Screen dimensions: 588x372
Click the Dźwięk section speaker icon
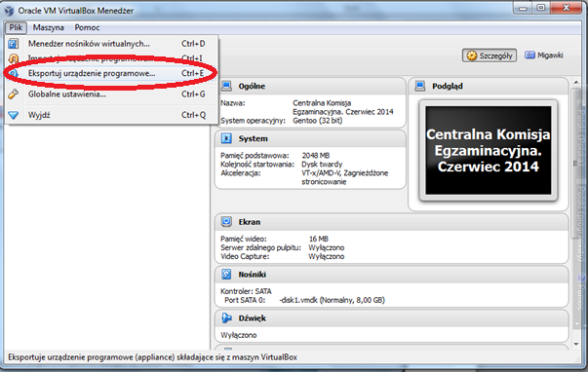(x=226, y=318)
